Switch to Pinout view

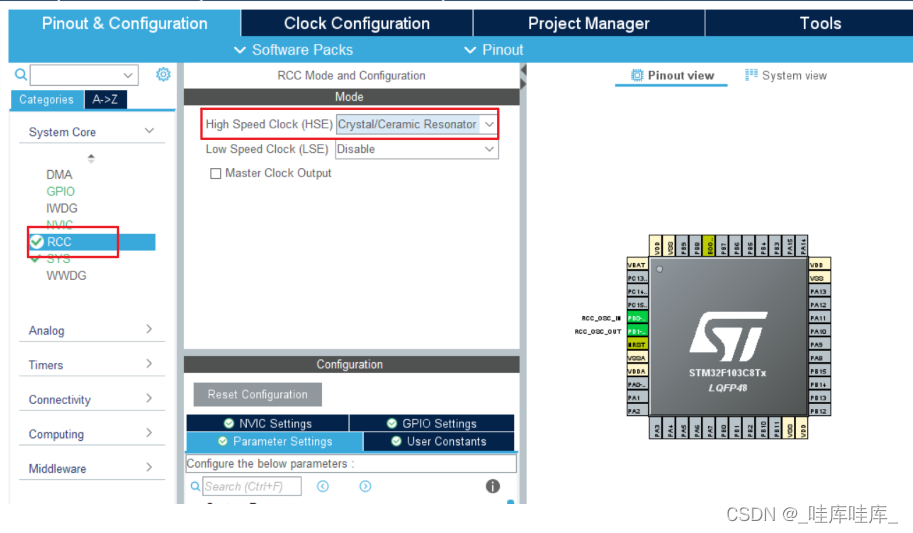pos(672,76)
